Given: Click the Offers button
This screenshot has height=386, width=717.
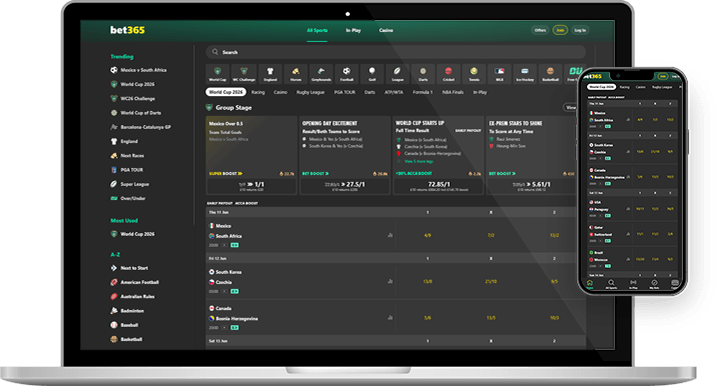Looking at the screenshot, I should click(x=540, y=30).
